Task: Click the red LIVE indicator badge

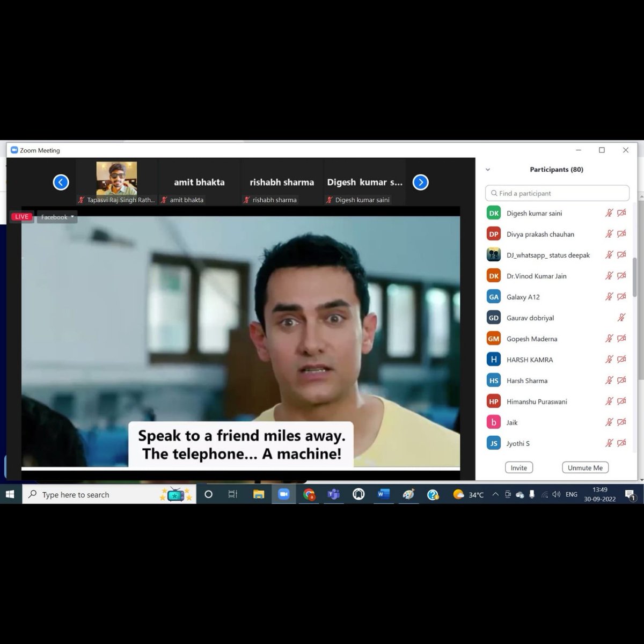Action: tap(22, 217)
